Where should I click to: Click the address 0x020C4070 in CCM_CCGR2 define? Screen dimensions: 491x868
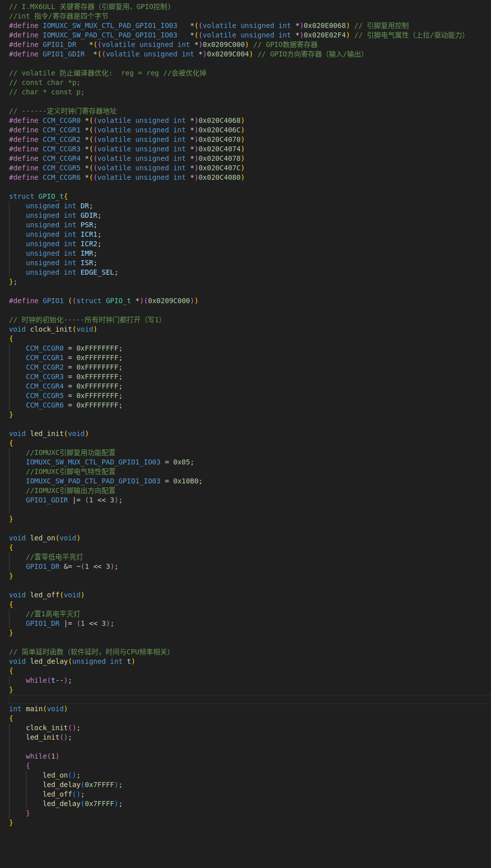[219, 139]
